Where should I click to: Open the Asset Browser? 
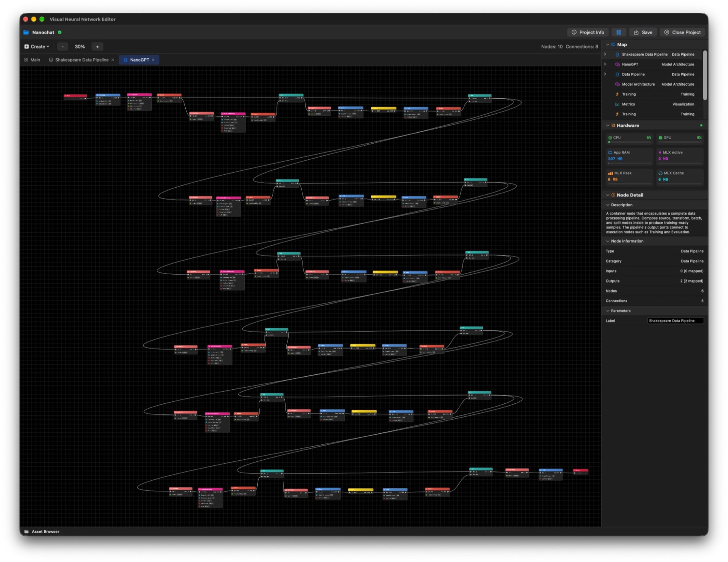42,531
